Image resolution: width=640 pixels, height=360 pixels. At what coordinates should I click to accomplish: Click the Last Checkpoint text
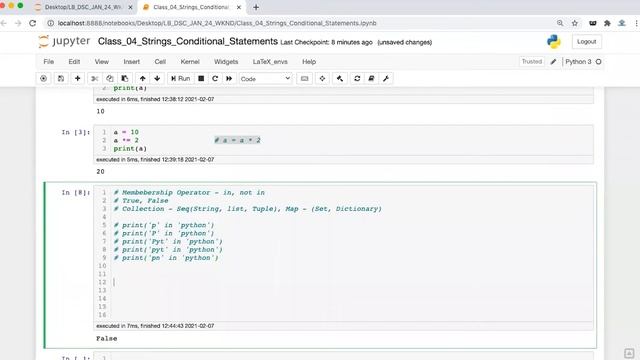pyautogui.click(x=326, y=42)
